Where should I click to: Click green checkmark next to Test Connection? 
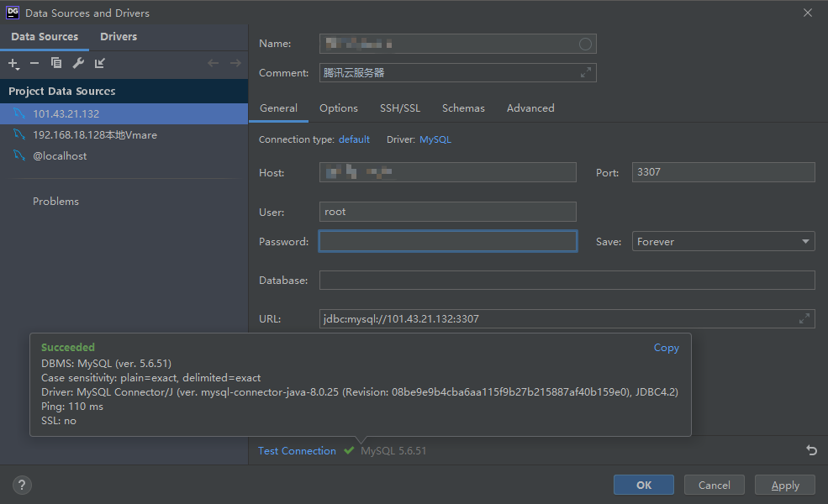point(349,451)
